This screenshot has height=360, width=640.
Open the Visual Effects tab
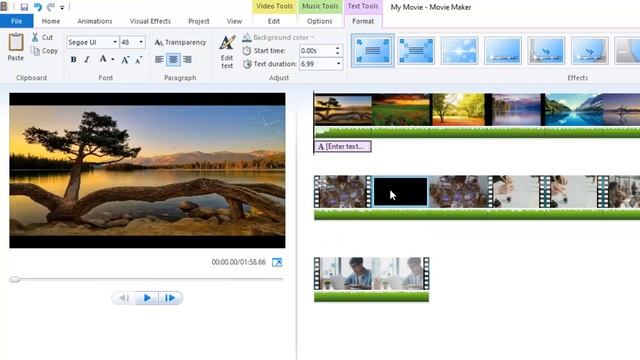click(150, 21)
